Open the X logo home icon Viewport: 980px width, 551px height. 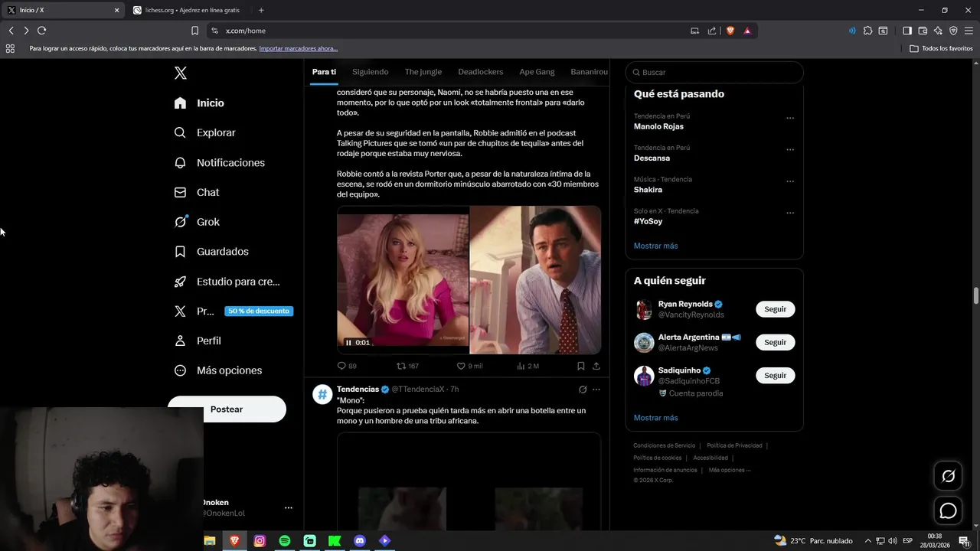(x=181, y=73)
